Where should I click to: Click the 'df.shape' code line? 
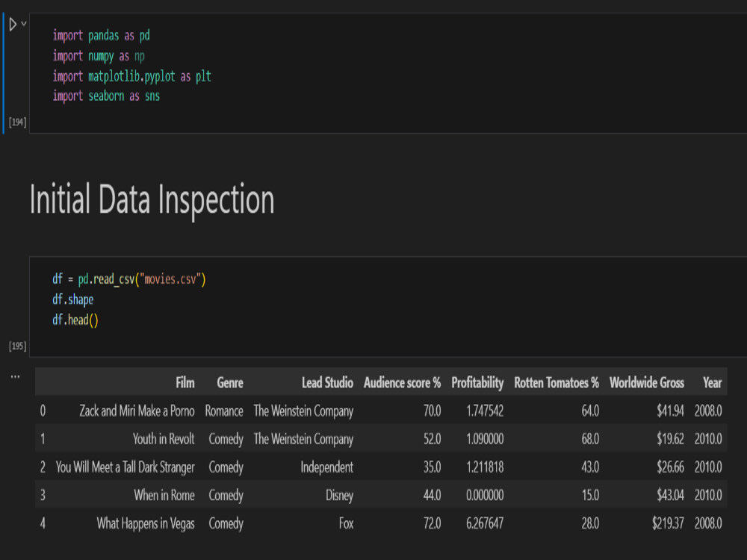[x=73, y=299]
